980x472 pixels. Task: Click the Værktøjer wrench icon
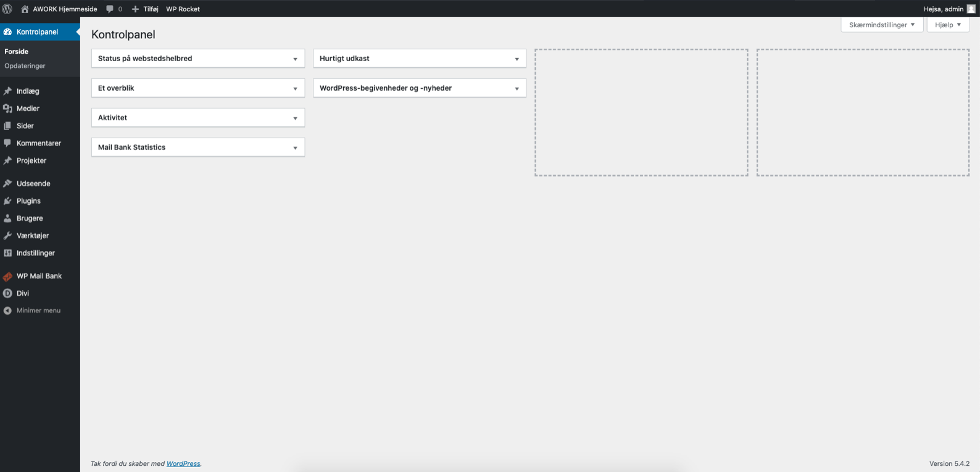[x=7, y=235]
